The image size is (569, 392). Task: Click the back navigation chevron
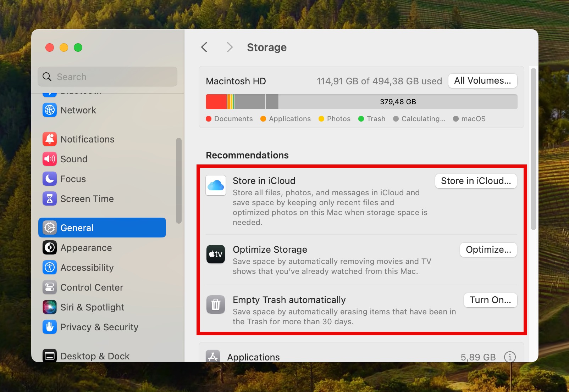click(204, 47)
